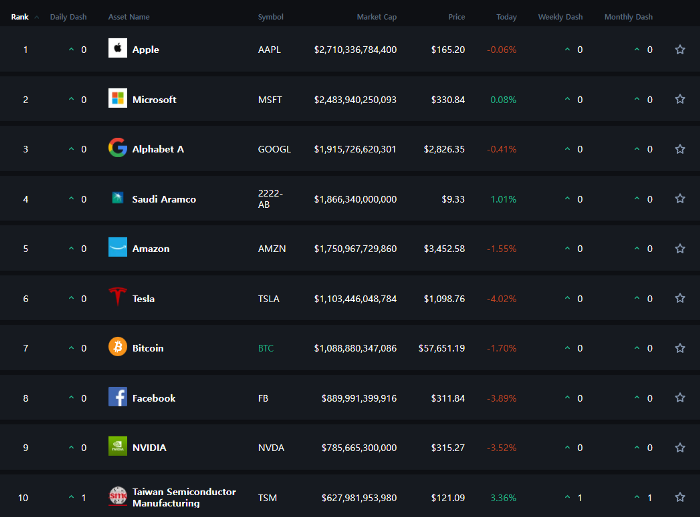The height and width of the screenshot is (517, 700).
Task: Sort by the Weekly Dash column
Action: tap(560, 17)
